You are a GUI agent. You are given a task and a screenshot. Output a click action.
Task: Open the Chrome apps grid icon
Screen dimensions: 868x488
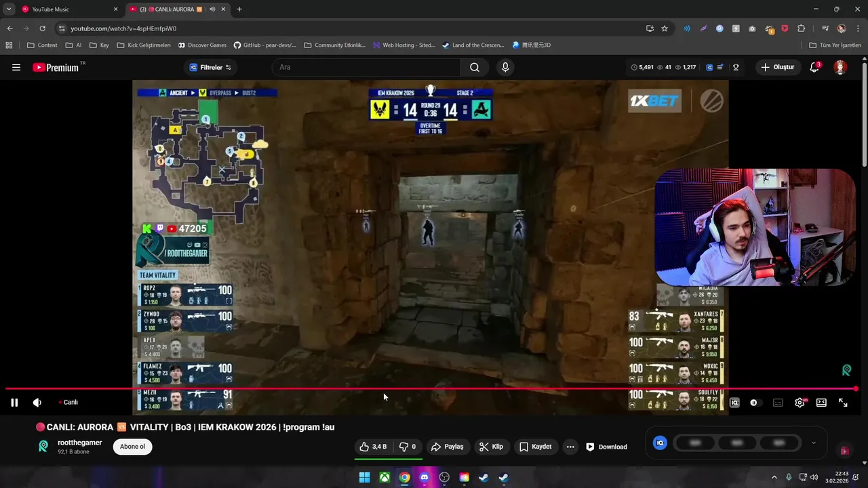coord(9,45)
